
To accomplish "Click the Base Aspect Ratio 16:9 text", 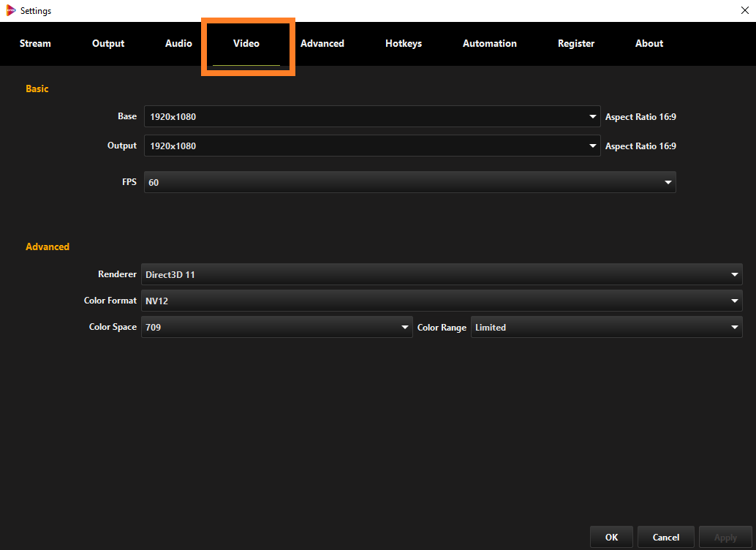I will tap(640, 117).
